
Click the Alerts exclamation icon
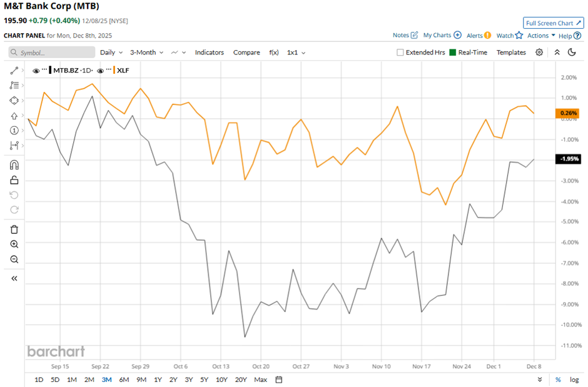click(x=487, y=35)
